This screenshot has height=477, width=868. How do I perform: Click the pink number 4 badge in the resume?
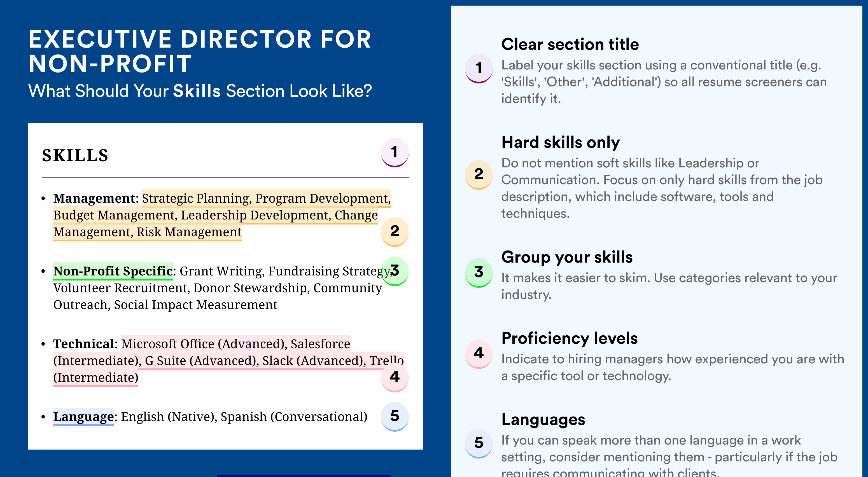pyautogui.click(x=395, y=377)
